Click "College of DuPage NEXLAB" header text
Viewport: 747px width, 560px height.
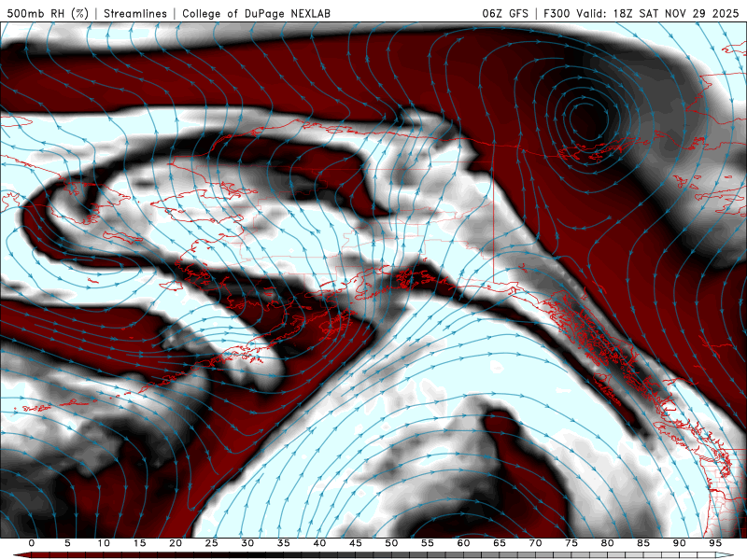click(x=256, y=13)
